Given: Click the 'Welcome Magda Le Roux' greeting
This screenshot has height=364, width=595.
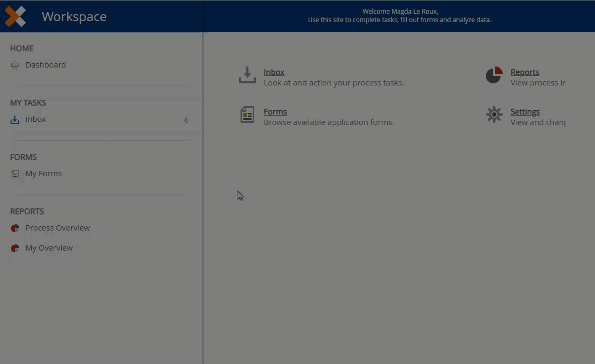Looking at the screenshot, I should 400,12.
